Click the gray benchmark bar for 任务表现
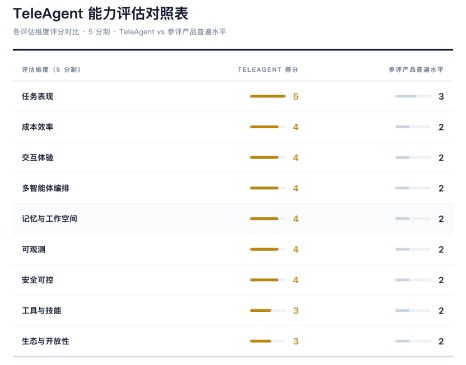The image size is (466, 365). (x=413, y=96)
